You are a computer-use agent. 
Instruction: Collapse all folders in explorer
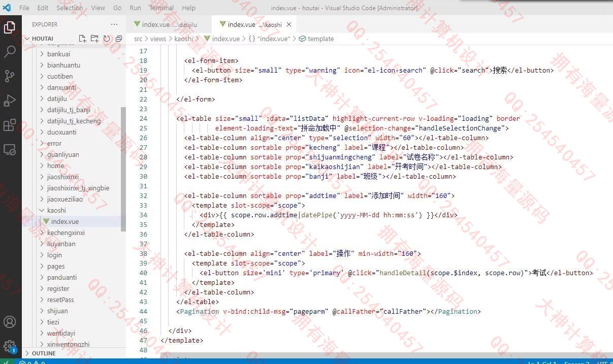(119, 39)
